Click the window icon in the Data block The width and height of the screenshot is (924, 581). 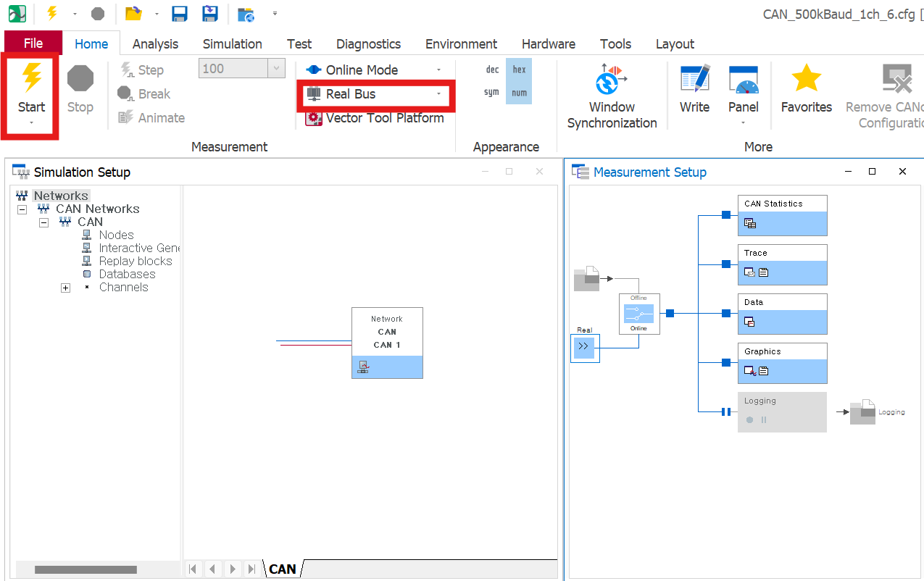click(x=749, y=322)
